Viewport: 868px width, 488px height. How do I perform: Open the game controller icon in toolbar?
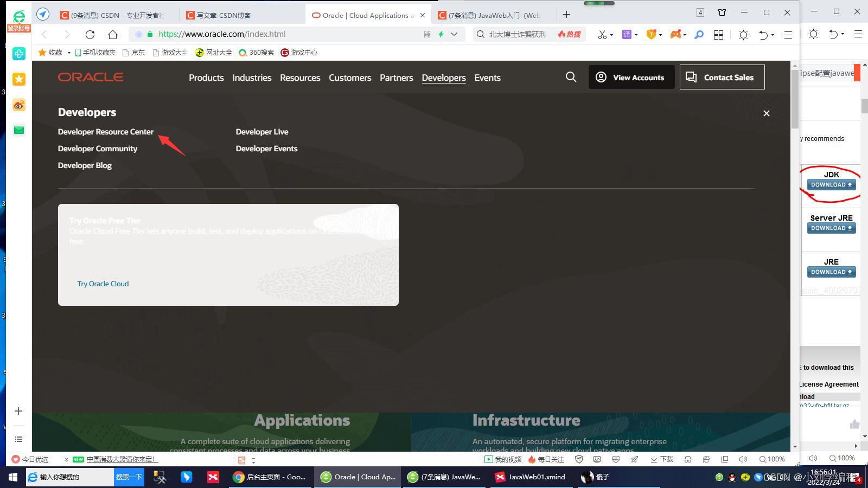tap(676, 34)
